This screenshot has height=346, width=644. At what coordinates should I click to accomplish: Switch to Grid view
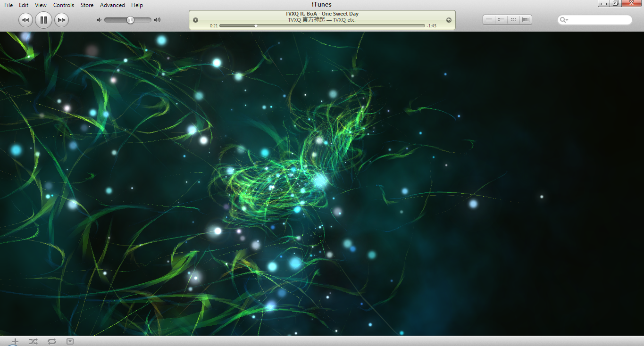click(513, 19)
